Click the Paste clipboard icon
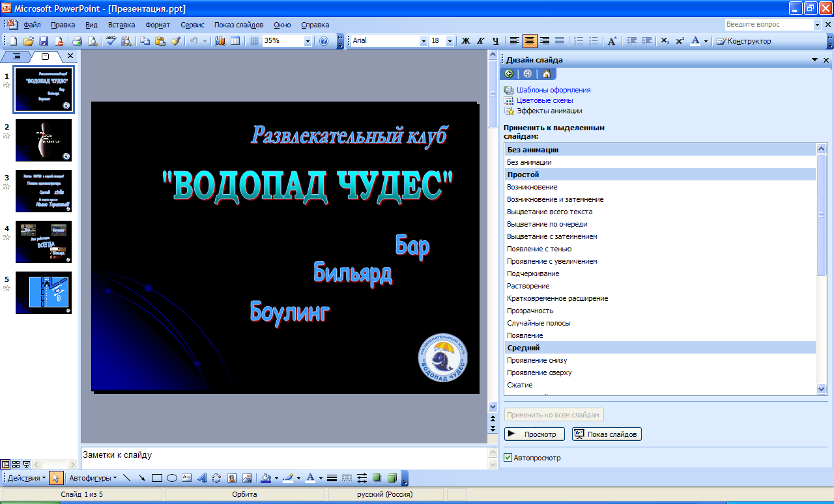Viewport: 834px width, 504px height. click(x=160, y=41)
